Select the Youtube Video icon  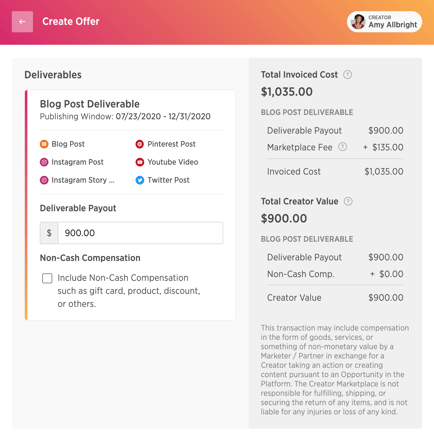140,162
